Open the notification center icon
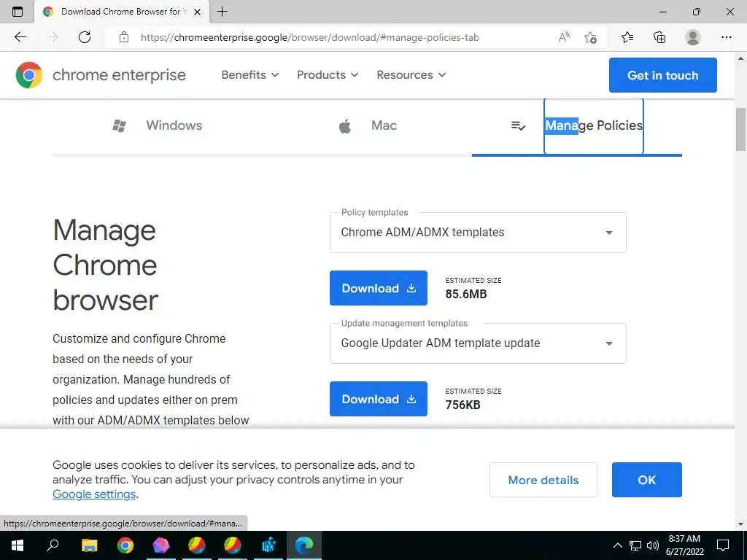747x560 pixels. point(723,545)
